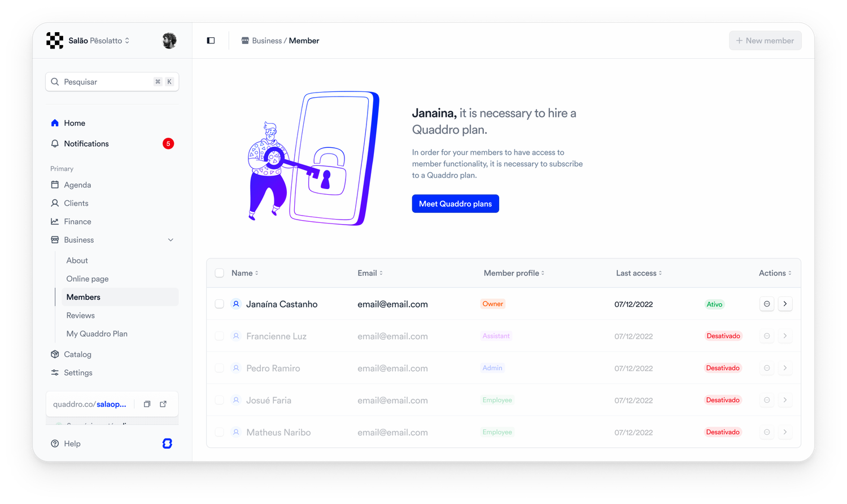
Task: Open the red notifications badge showing 5
Action: [168, 144]
